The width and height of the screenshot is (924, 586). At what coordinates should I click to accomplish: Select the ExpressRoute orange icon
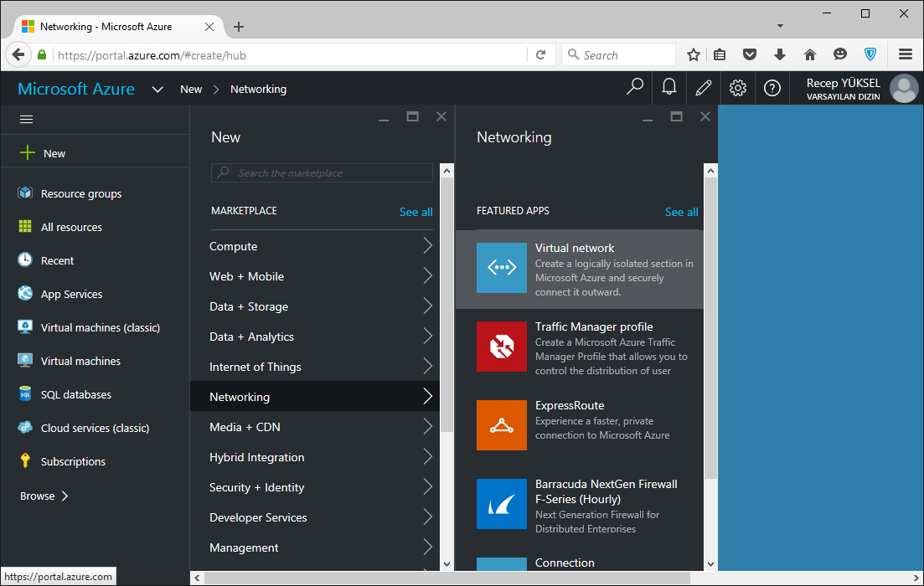tap(502, 425)
